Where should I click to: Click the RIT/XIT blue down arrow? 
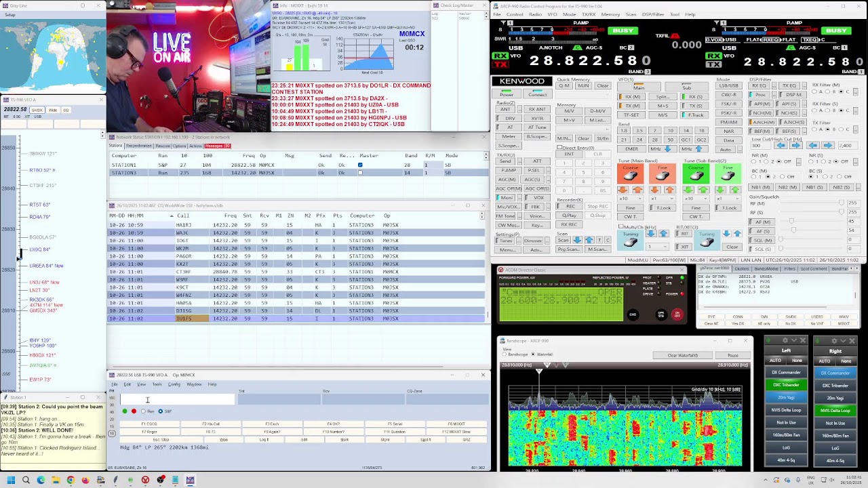(727, 234)
